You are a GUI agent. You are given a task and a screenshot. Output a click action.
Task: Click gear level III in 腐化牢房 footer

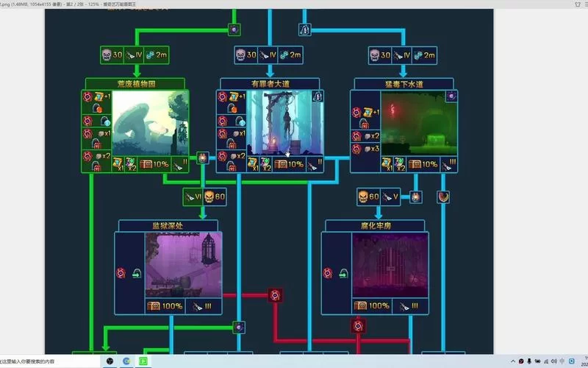tap(409, 306)
